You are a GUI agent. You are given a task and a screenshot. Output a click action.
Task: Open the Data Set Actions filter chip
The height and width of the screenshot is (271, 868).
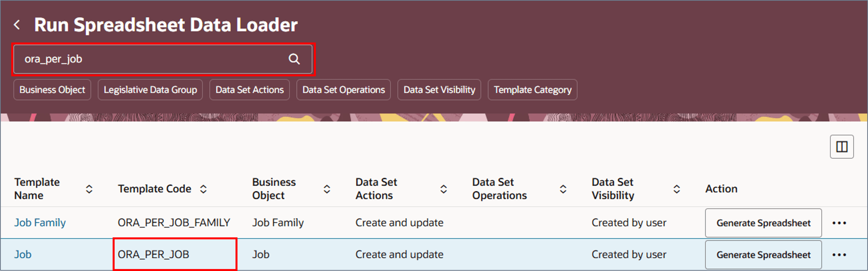click(x=249, y=90)
